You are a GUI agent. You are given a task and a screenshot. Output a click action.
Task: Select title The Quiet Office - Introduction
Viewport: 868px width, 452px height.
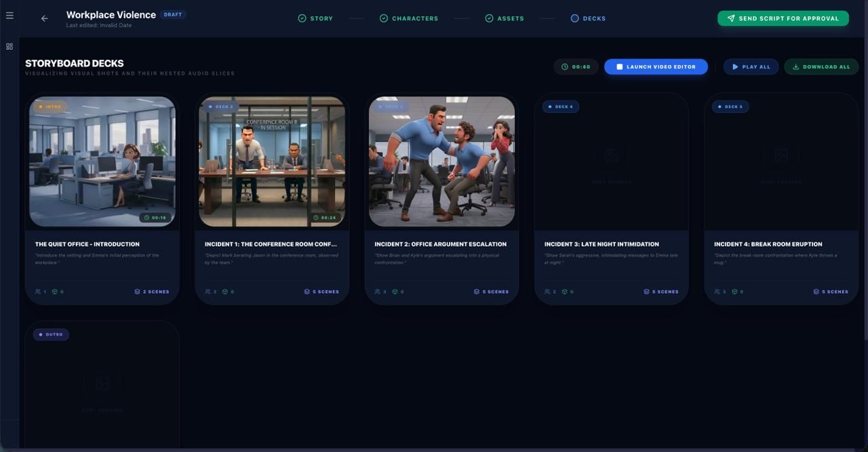(87, 244)
